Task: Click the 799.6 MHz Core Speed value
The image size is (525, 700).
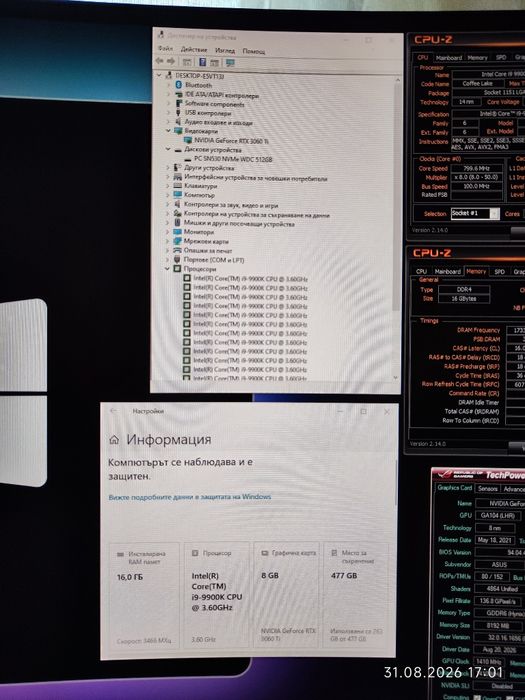Action: (x=477, y=169)
